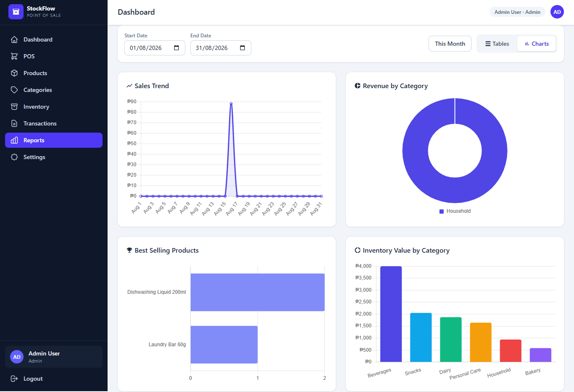Click the This Month button
The height and width of the screenshot is (392, 574).
pos(450,44)
